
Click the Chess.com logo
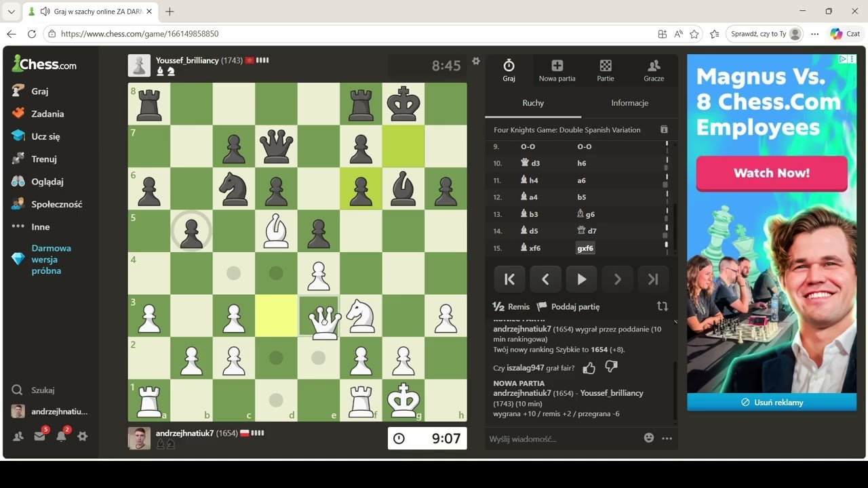coord(44,64)
